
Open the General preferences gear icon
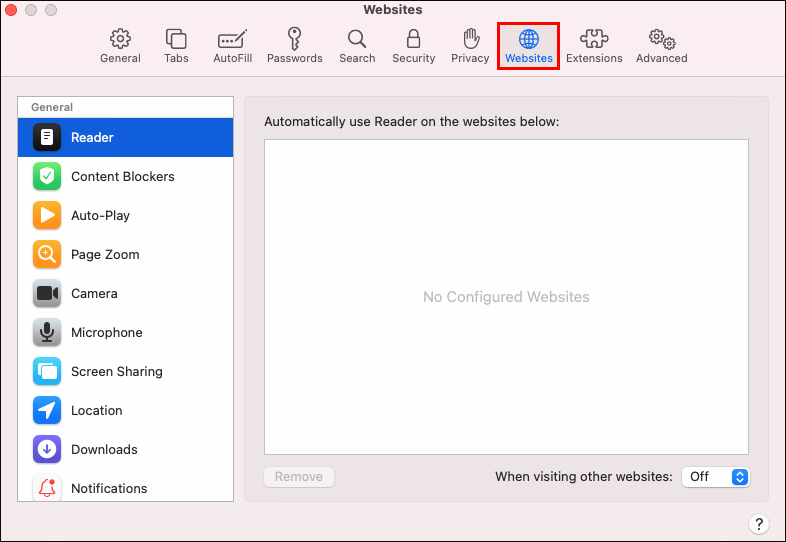120,39
